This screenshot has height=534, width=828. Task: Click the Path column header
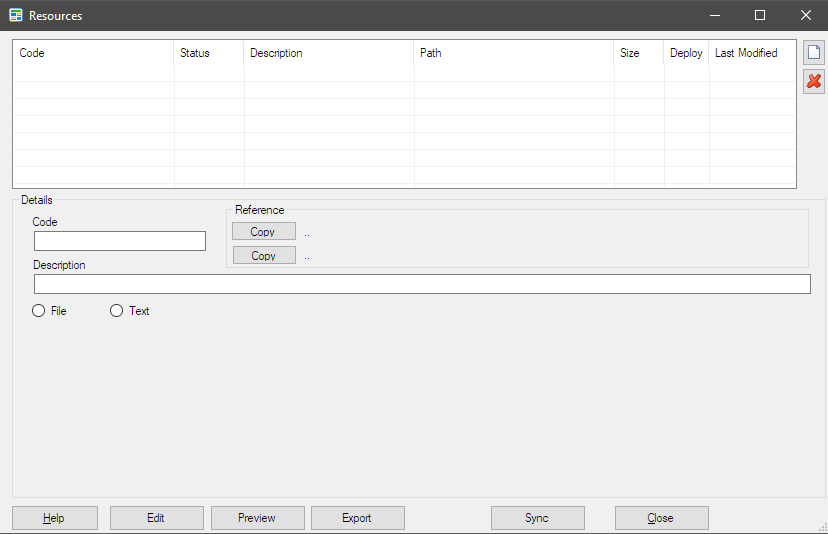tap(514, 53)
